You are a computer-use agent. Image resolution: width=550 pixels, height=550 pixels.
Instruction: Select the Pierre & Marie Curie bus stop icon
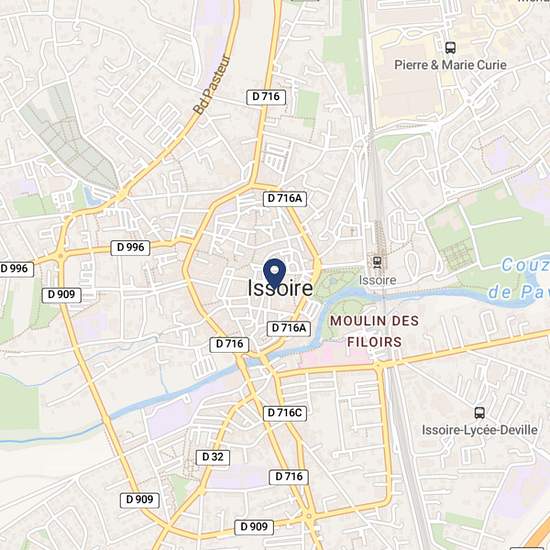450,48
